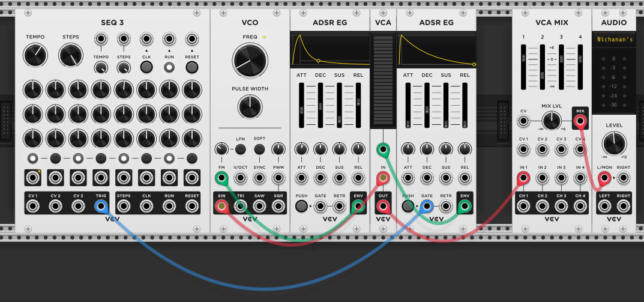Screen dimensions: 644x302
Task: Click the VCA MIX IN 1 jack
Action: pos(523,178)
